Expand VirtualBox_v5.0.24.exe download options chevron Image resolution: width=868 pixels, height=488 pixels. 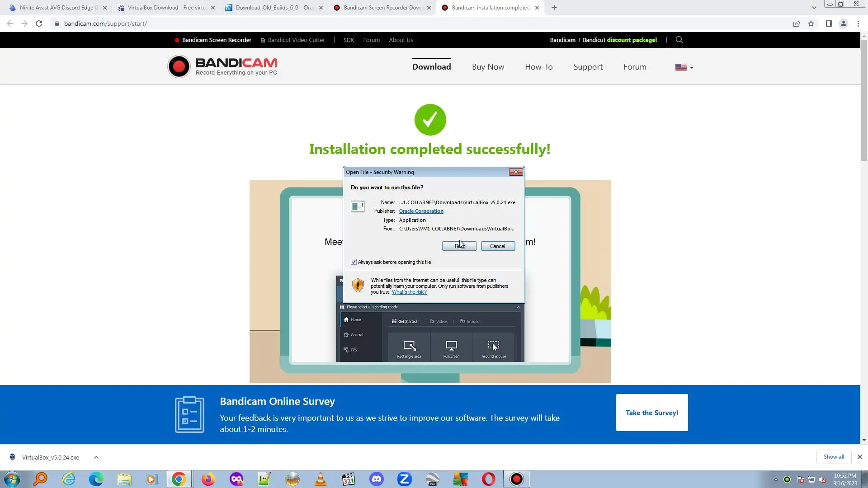click(96, 457)
